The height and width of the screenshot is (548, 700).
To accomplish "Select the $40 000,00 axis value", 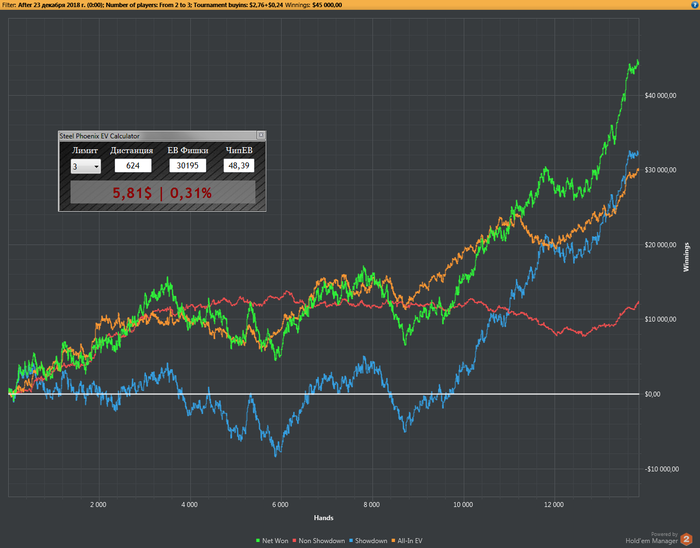I will [x=660, y=95].
